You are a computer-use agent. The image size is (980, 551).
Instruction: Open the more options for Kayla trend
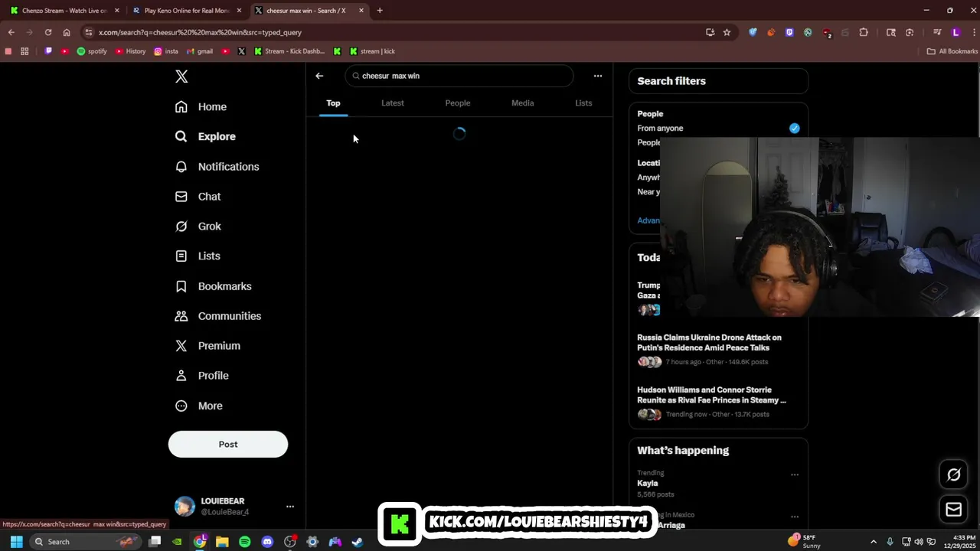[795, 474]
